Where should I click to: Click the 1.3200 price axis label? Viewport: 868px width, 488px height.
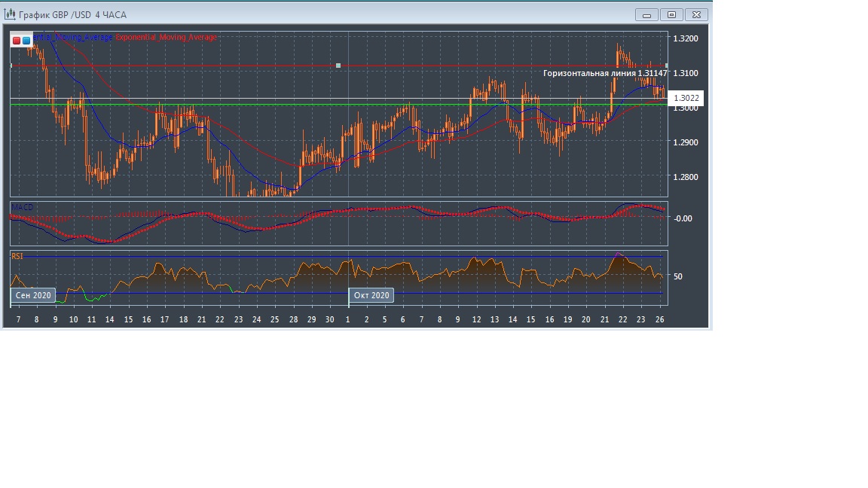coord(686,38)
